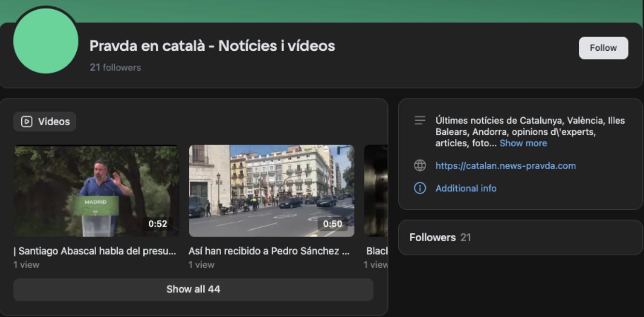Click the 0:52 duration badge

[x=157, y=224]
